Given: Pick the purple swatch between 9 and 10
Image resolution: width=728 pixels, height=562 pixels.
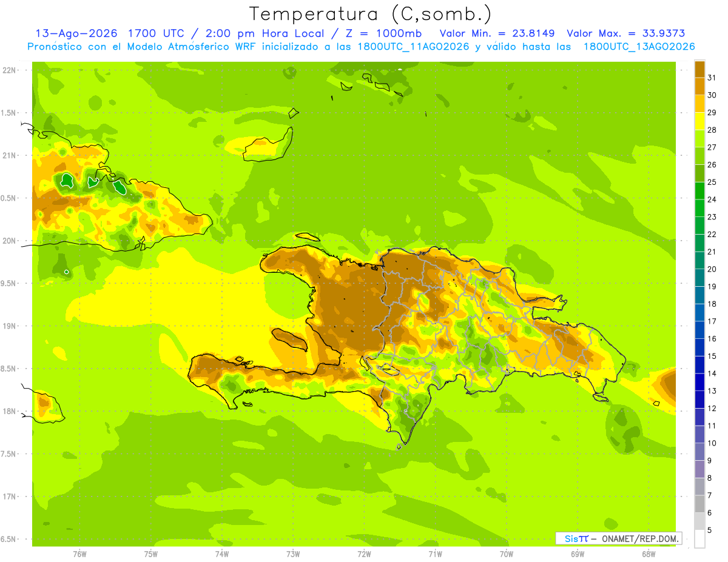Looking at the screenshot, I should (699, 452).
